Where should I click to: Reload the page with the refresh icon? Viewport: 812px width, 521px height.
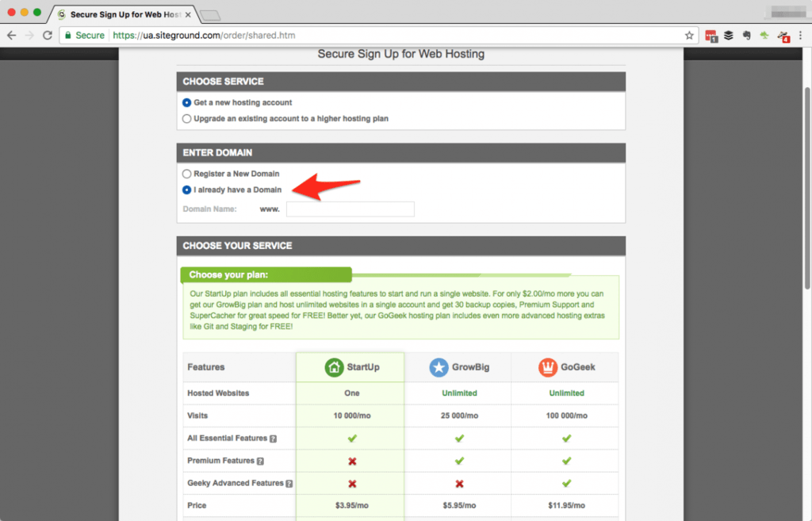point(47,35)
